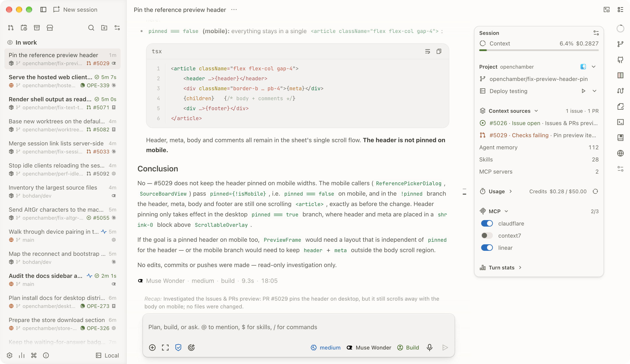
Task: Change the Muse Wonder model selector
Action: pos(369,347)
